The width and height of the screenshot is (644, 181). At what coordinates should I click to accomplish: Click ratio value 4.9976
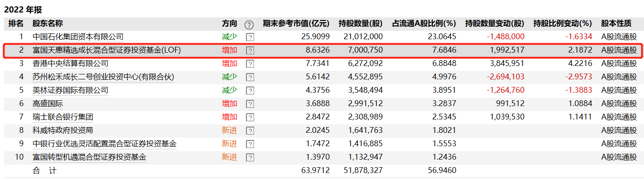click(x=444, y=77)
